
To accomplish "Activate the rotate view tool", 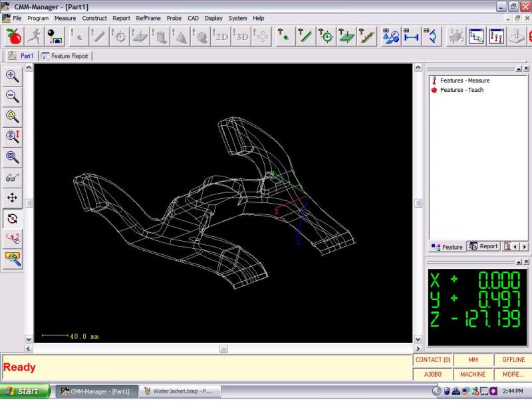I will 13,218.
